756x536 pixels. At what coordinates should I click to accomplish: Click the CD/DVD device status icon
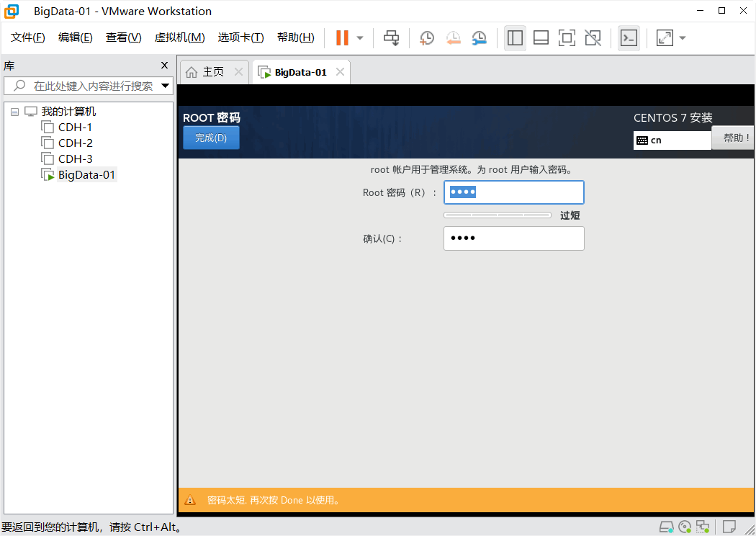coord(685,527)
